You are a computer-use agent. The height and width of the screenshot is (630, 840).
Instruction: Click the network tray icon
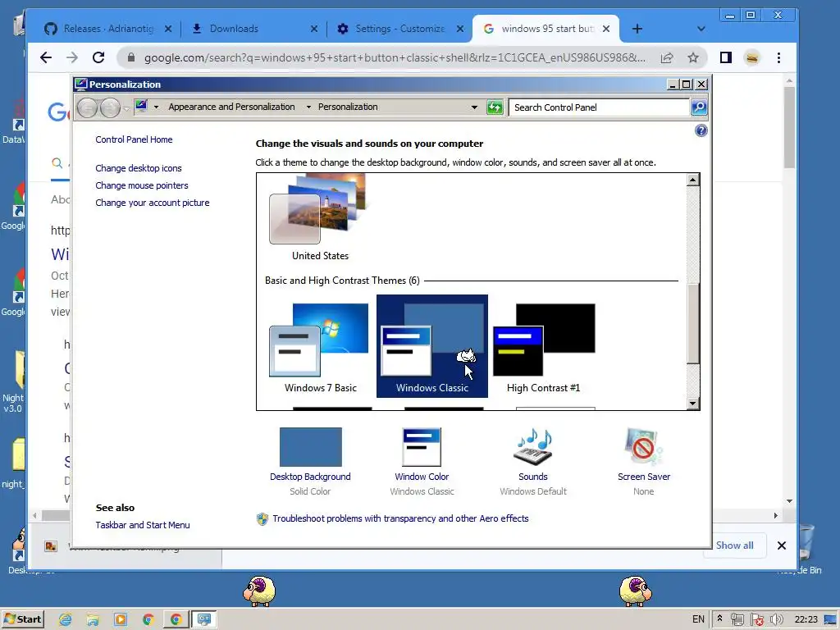tap(737, 620)
